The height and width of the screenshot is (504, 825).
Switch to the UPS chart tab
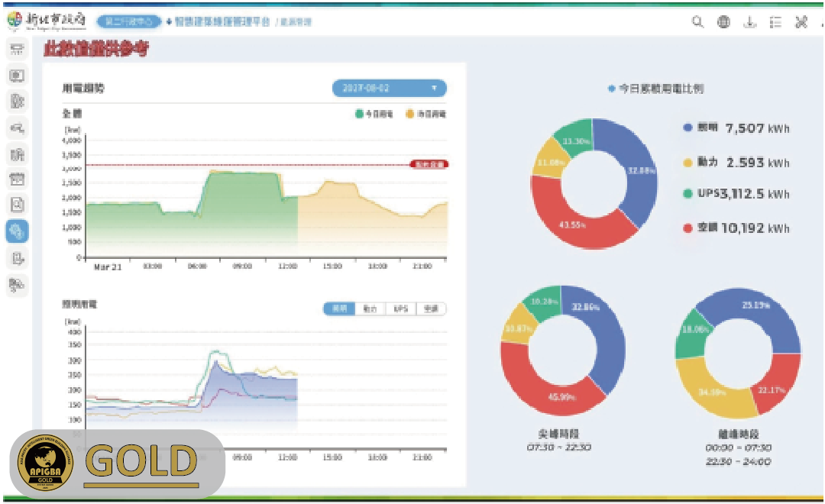point(401,309)
